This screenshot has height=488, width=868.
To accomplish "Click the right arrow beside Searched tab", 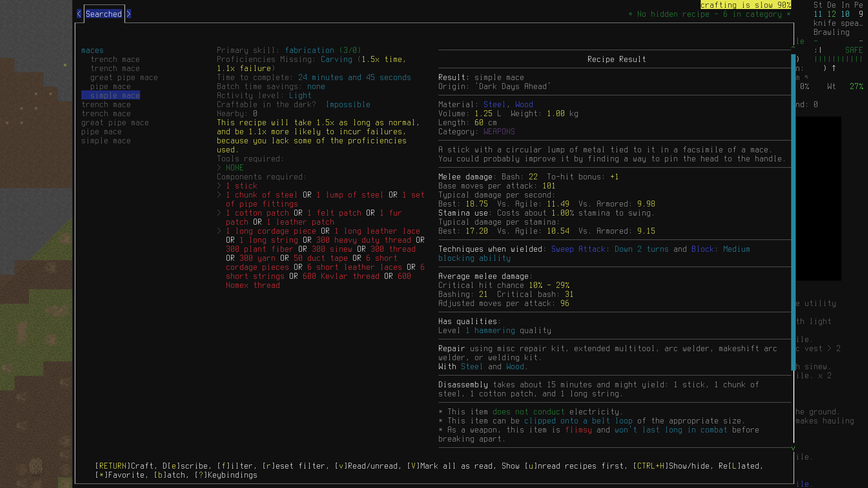I will tap(128, 14).
